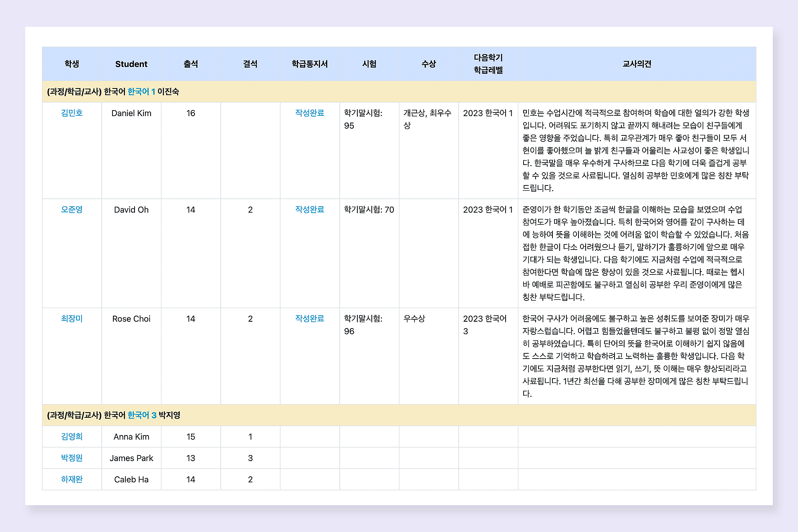Viewport: 798px width, 532px height.
Task: Click the 출석 column header
Action: pyautogui.click(x=191, y=64)
